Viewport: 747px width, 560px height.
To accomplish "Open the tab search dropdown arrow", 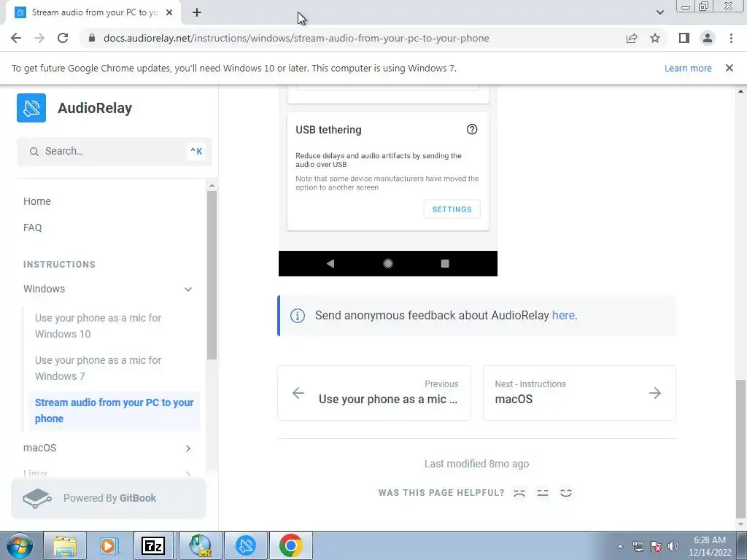I will tap(659, 12).
